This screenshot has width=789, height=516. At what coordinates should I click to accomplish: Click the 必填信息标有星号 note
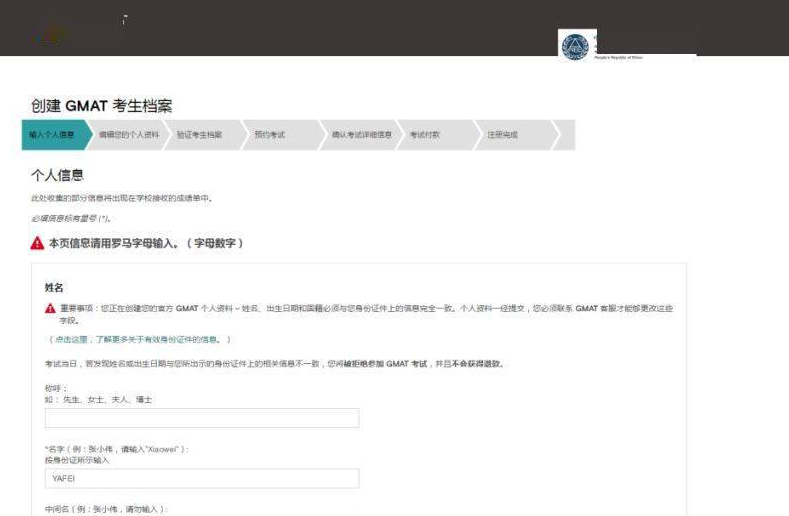point(71,218)
